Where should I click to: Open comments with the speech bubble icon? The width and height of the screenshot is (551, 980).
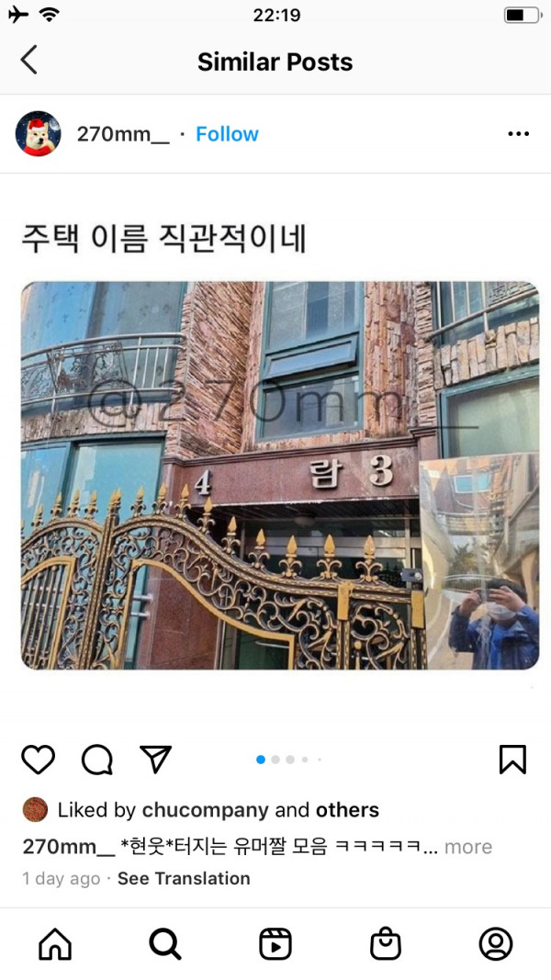(x=97, y=760)
